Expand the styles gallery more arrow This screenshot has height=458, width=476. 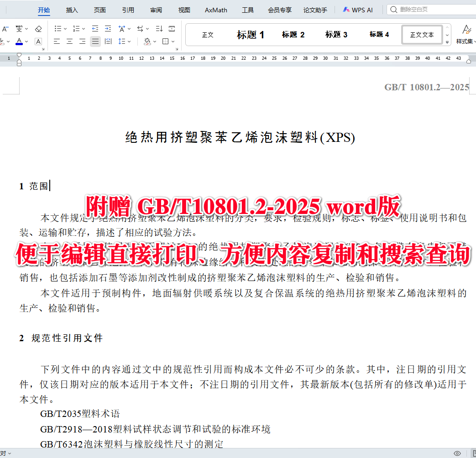[x=447, y=42]
